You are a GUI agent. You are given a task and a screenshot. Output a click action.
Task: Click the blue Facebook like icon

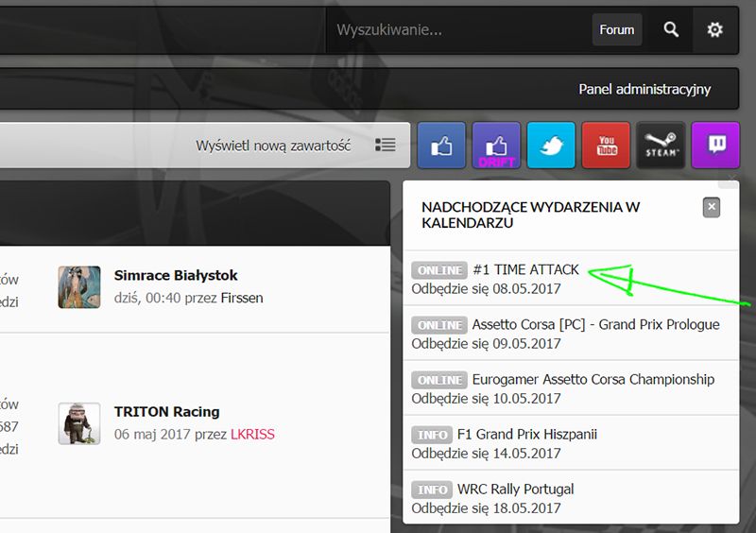tap(441, 146)
